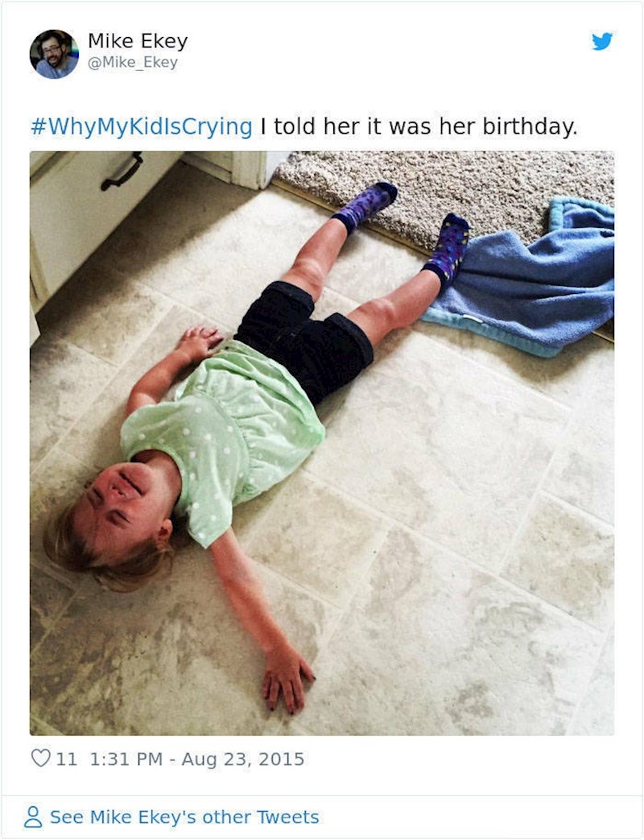Image resolution: width=644 pixels, height=840 pixels.
Task: Open the 1:31 PM tweet timestamp
Action: [126, 759]
